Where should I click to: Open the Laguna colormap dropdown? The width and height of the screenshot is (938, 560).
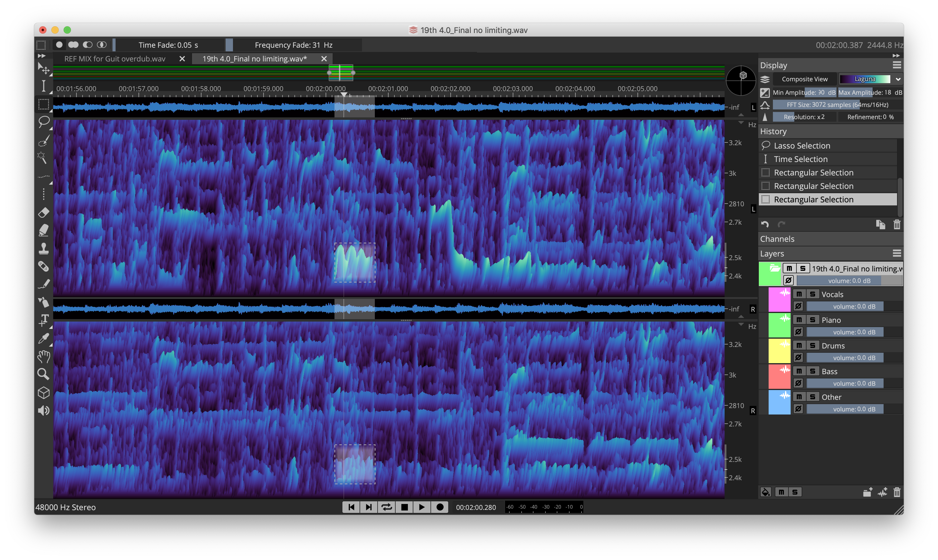[898, 79]
